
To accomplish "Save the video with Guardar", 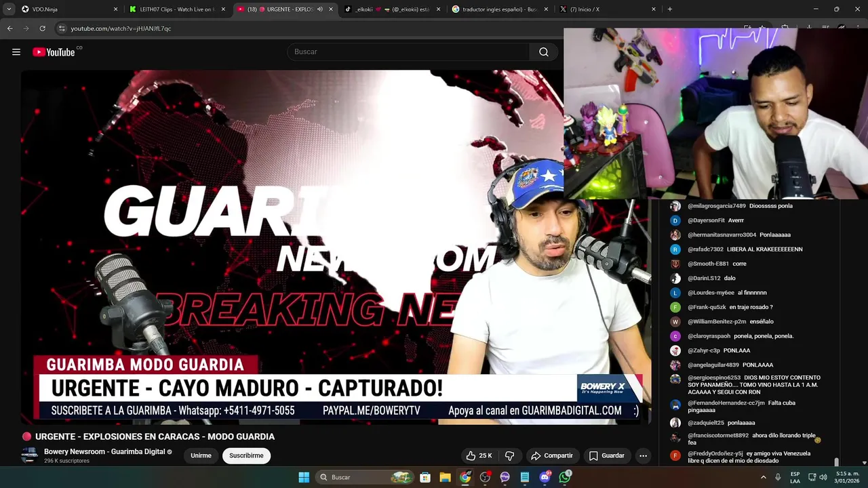I will coord(607,455).
